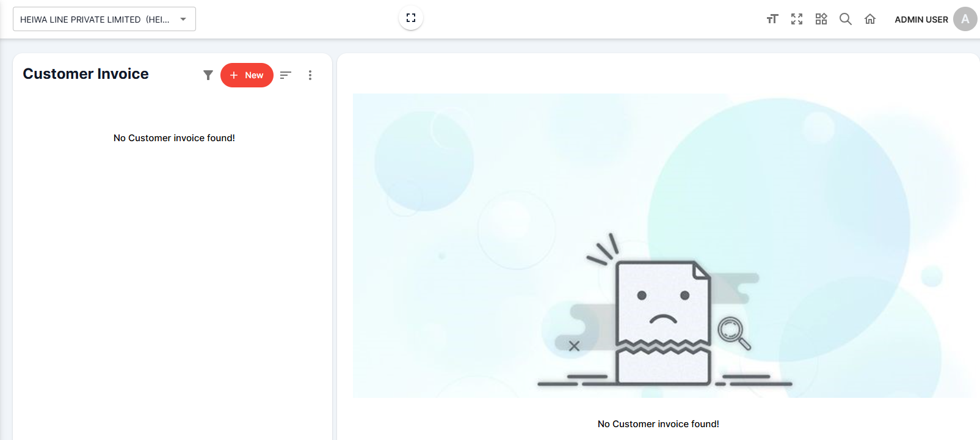Open the apps grid widget icon
The width and height of the screenshot is (980, 440).
coord(821,19)
